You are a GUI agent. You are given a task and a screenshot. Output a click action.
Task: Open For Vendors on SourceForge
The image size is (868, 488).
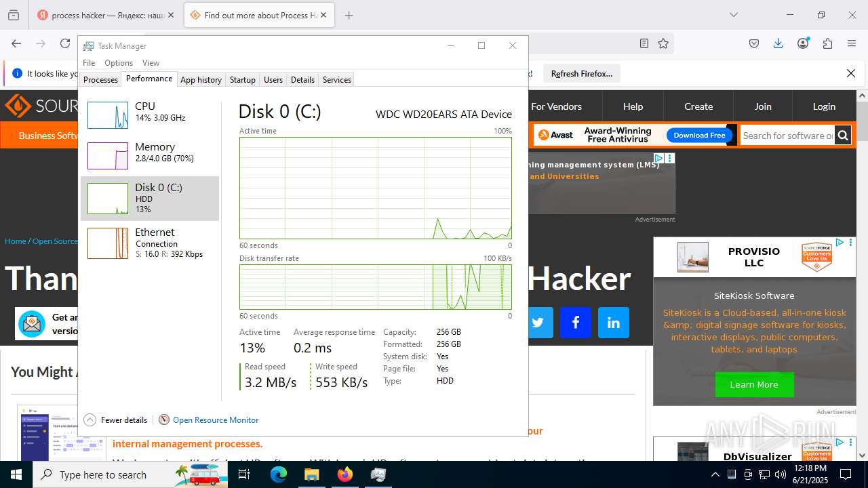(x=556, y=106)
